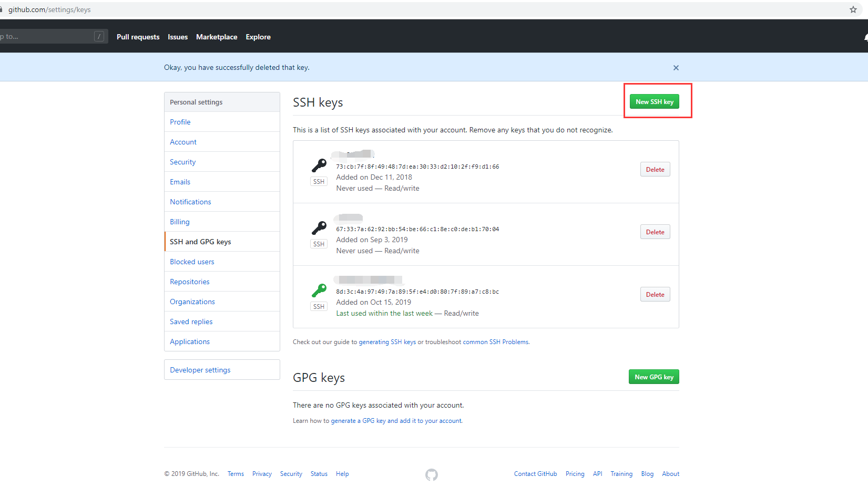Click the 'Last used within the last week' text

tap(384, 314)
